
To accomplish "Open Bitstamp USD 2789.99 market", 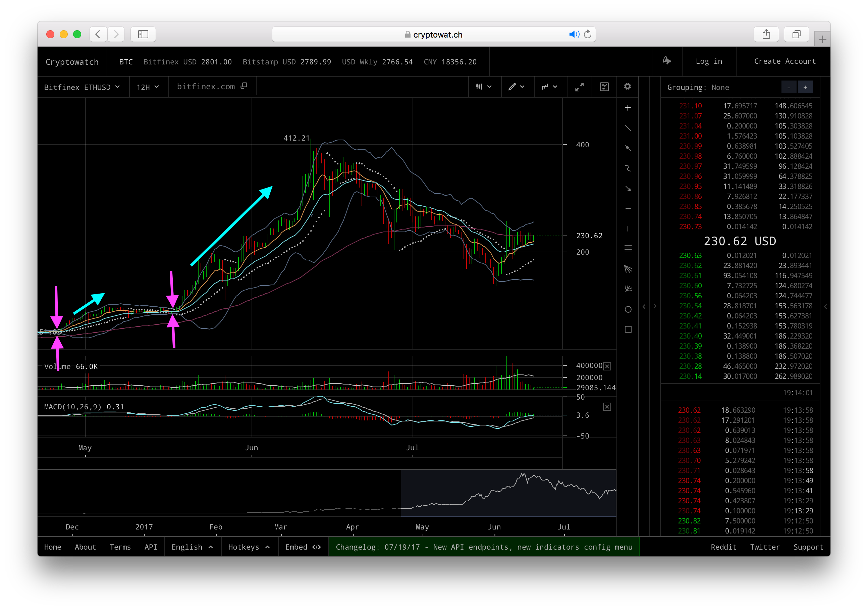I will 287,62.
